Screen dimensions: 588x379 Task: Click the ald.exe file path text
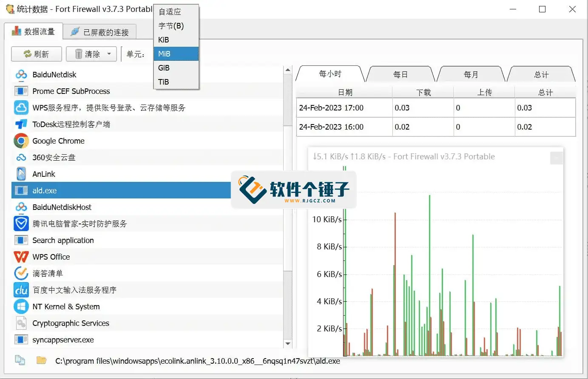pos(198,361)
